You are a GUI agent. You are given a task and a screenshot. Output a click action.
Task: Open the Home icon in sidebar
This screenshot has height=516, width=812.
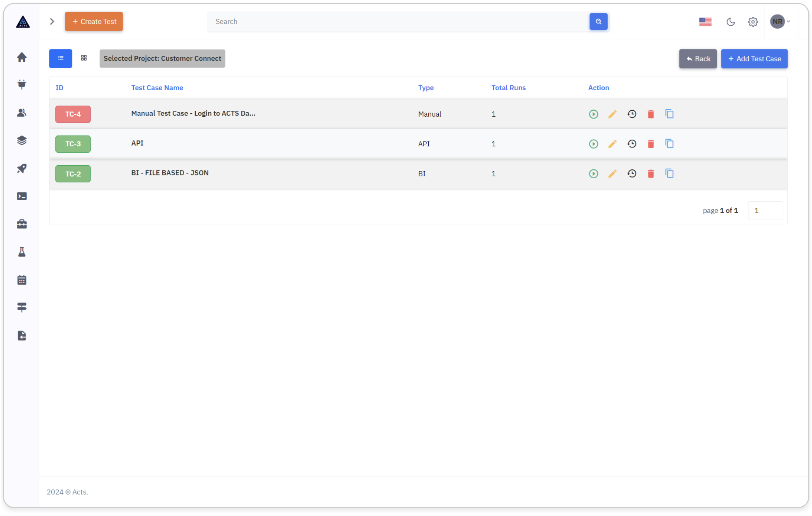22,57
